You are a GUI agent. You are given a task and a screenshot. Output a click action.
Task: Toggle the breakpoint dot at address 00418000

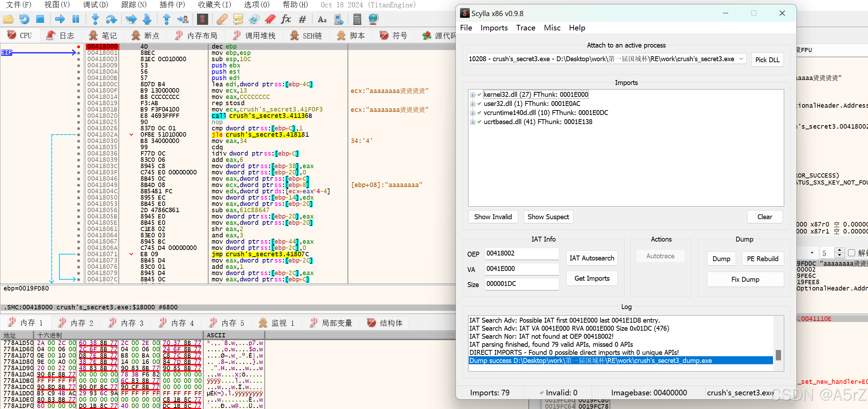point(79,46)
